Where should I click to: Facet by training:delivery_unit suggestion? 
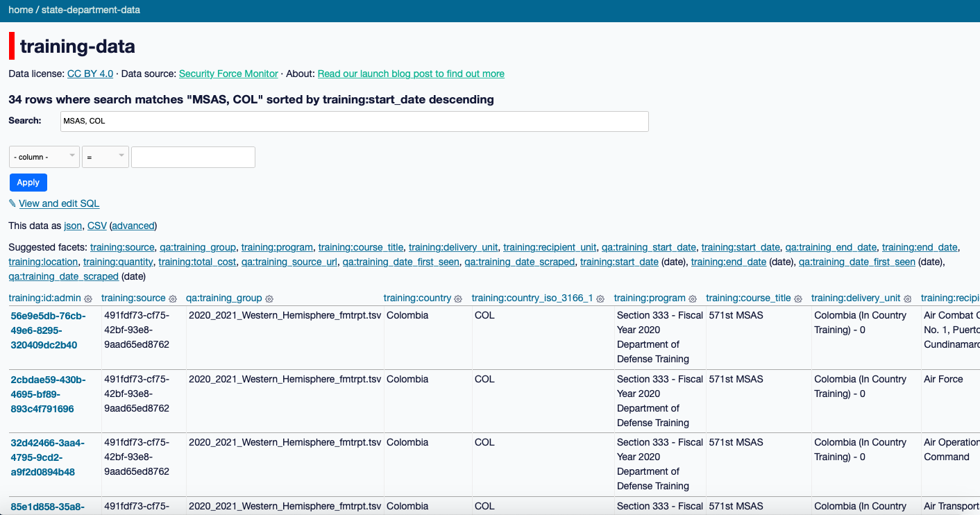[x=453, y=247]
